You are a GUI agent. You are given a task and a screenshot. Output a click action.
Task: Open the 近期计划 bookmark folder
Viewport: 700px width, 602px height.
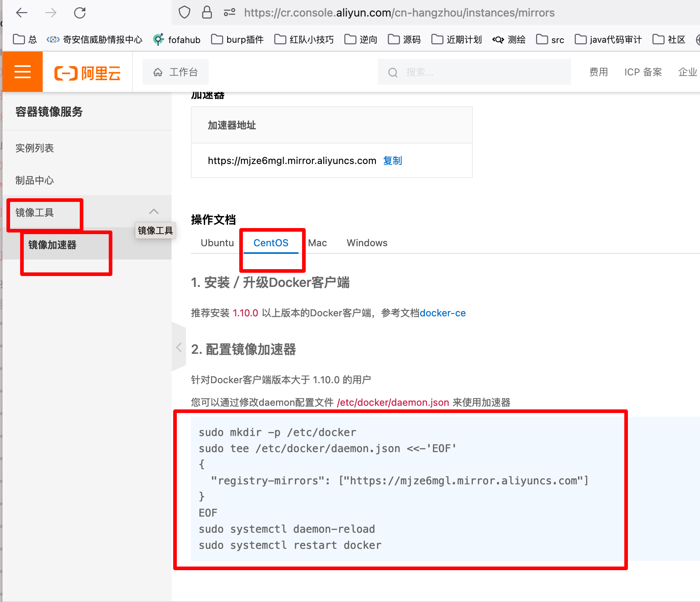point(457,39)
